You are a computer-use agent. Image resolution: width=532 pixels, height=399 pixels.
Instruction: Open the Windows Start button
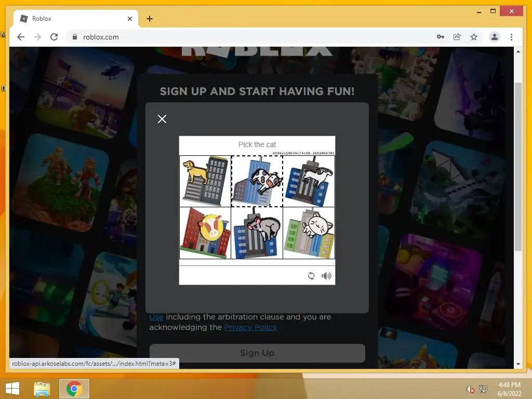coord(12,389)
